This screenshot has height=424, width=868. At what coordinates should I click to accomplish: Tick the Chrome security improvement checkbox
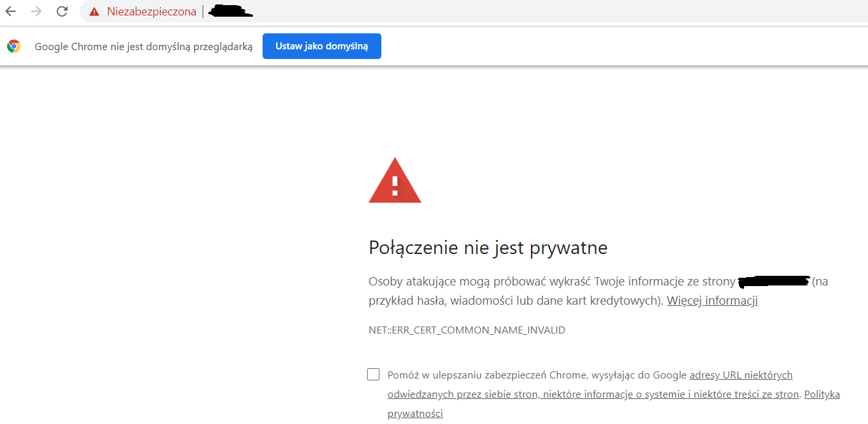[x=374, y=375]
